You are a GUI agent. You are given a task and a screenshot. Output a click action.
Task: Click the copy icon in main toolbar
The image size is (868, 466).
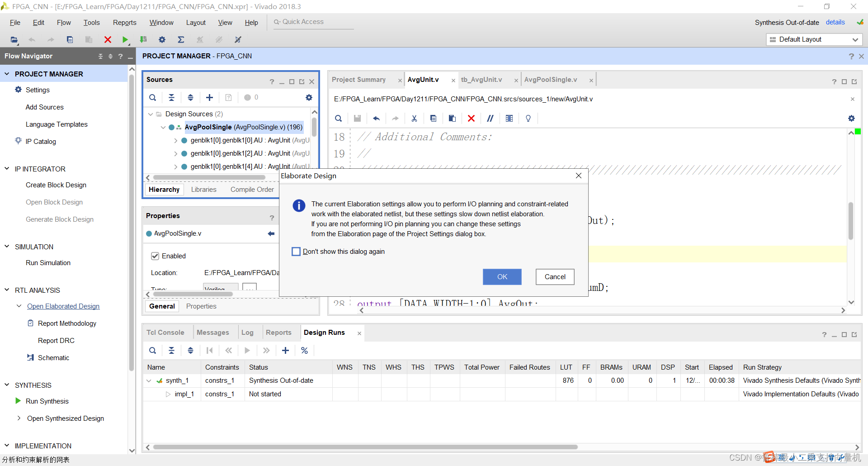click(70, 40)
